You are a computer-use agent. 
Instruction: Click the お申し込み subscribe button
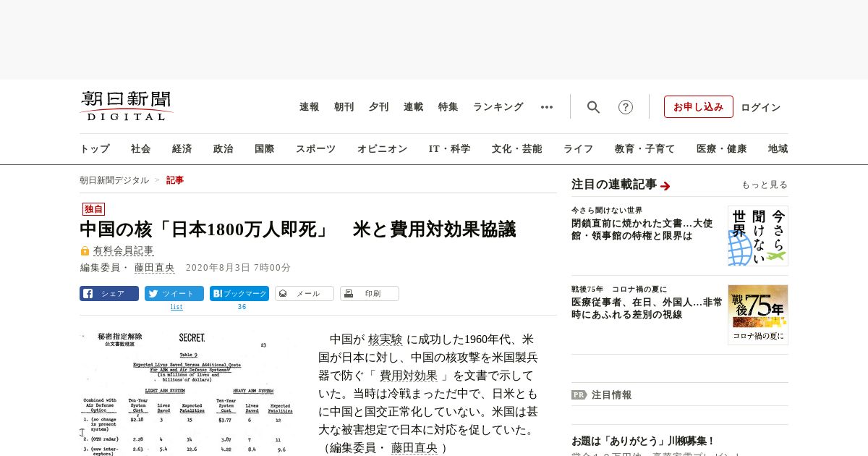coord(699,106)
